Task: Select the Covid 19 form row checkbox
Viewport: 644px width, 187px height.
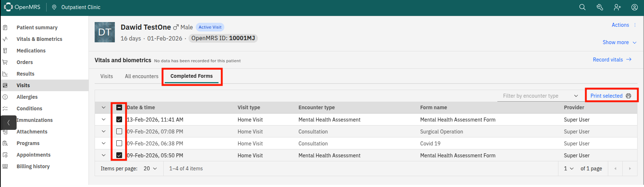Action: click(119, 143)
